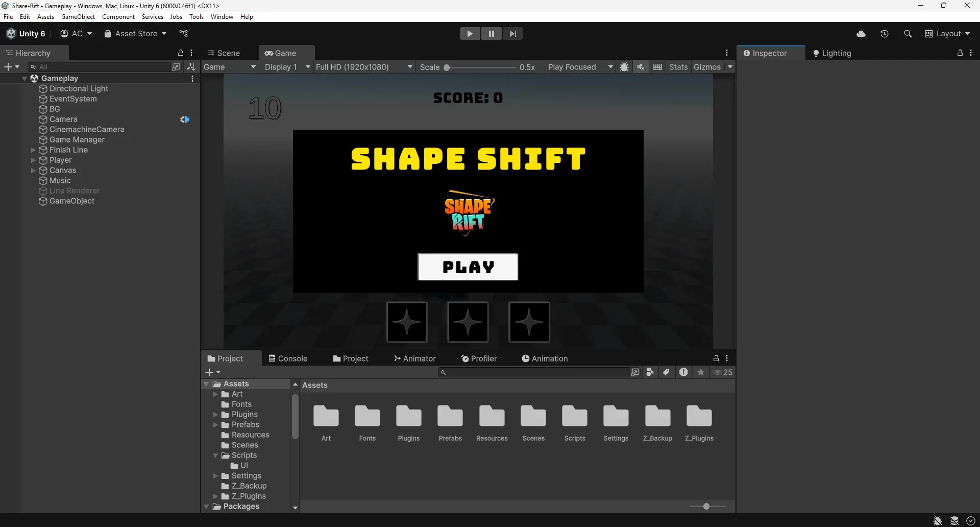The height and width of the screenshot is (527, 980).
Task: Click the global Search magnifier icon
Action: click(x=908, y=34)
